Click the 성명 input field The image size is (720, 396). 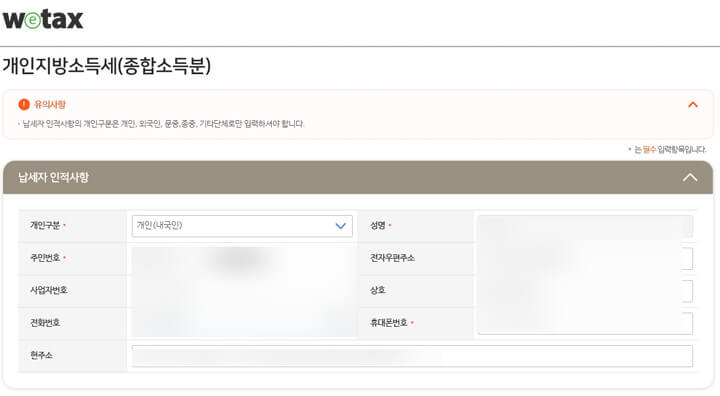(585, 226)
